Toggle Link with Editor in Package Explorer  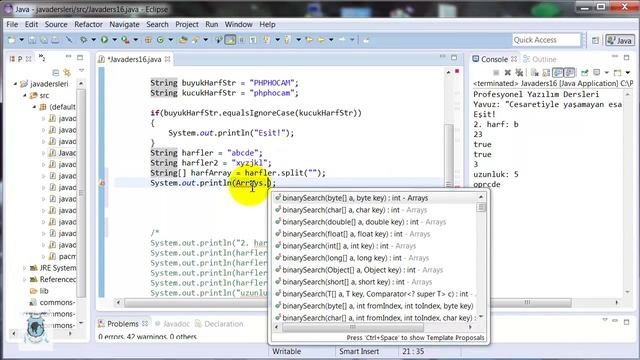pyautogui.click(x=67, y=73)
